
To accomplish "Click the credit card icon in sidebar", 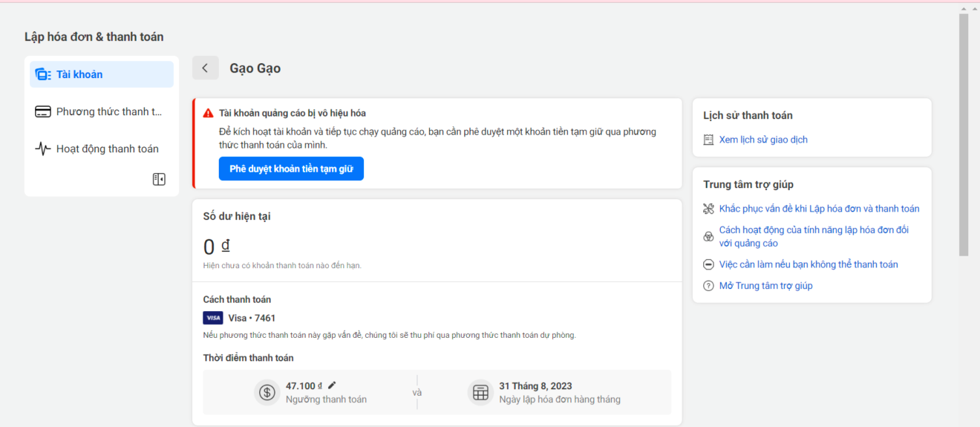I will (x=43, y=111).
